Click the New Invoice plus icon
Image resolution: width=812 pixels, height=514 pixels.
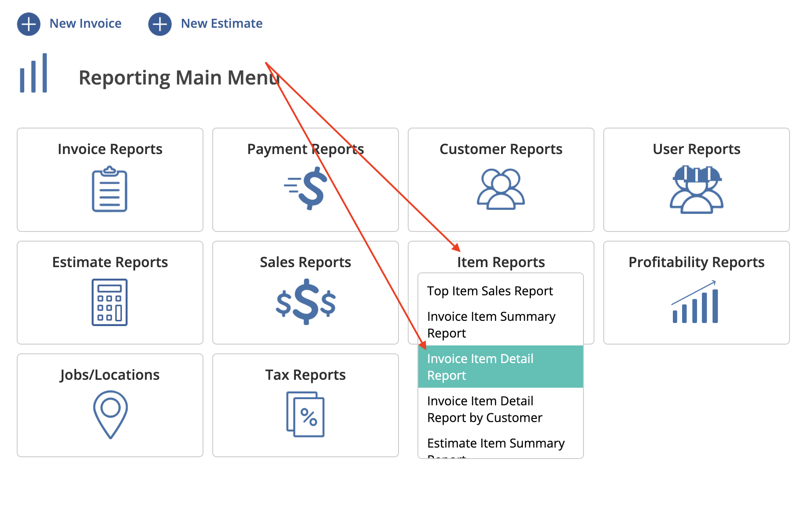(28, 24)
